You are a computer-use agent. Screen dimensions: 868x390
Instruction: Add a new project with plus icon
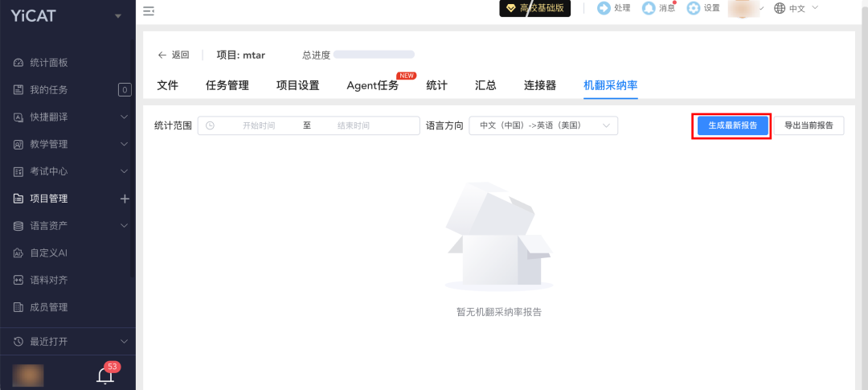tap(125, 199)
